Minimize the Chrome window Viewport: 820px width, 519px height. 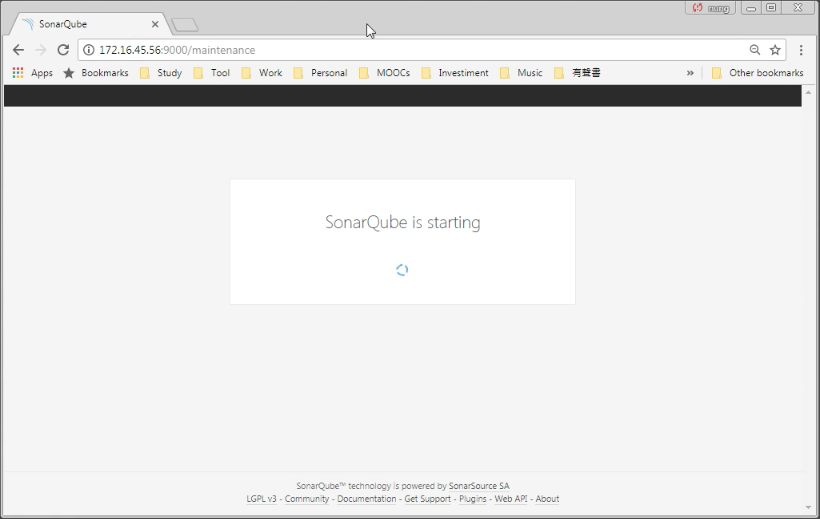(x=751, y=8)
